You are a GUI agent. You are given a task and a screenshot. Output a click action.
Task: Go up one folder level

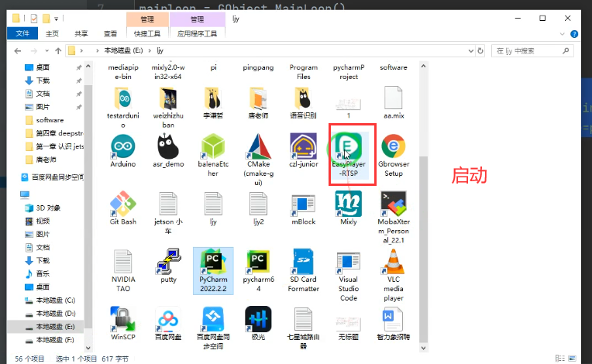pyautogui.click(x=58, y=50)
